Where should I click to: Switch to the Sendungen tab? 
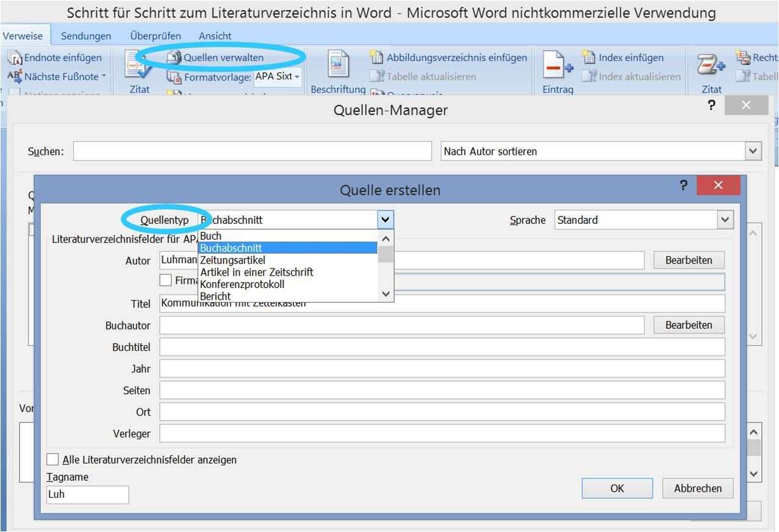pos(86,36)
